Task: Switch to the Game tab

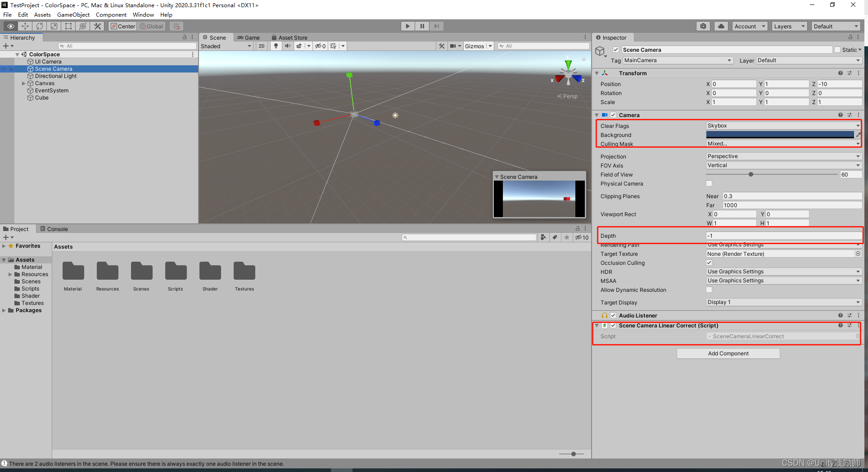Action: pyautogui.click(x=249, y=37)
